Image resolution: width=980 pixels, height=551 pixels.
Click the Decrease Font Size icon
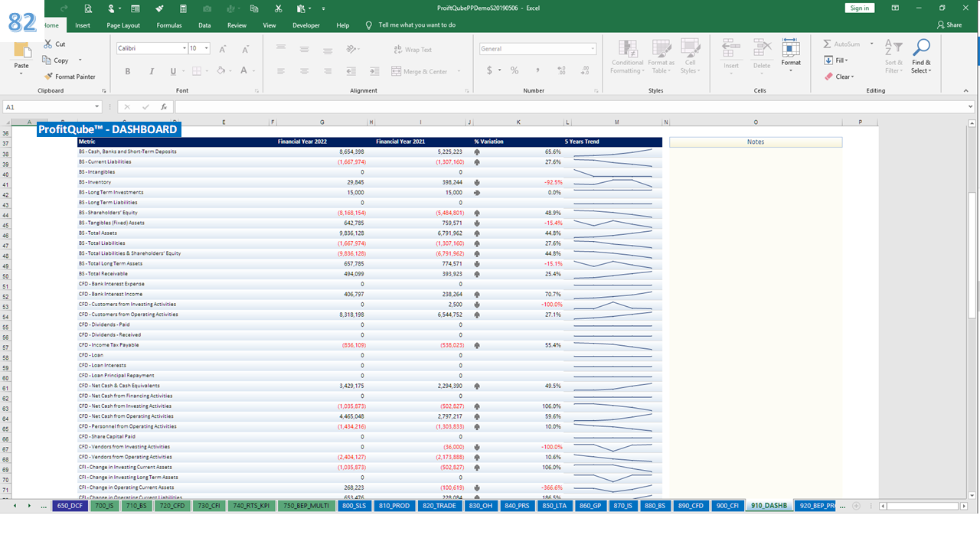244,49
